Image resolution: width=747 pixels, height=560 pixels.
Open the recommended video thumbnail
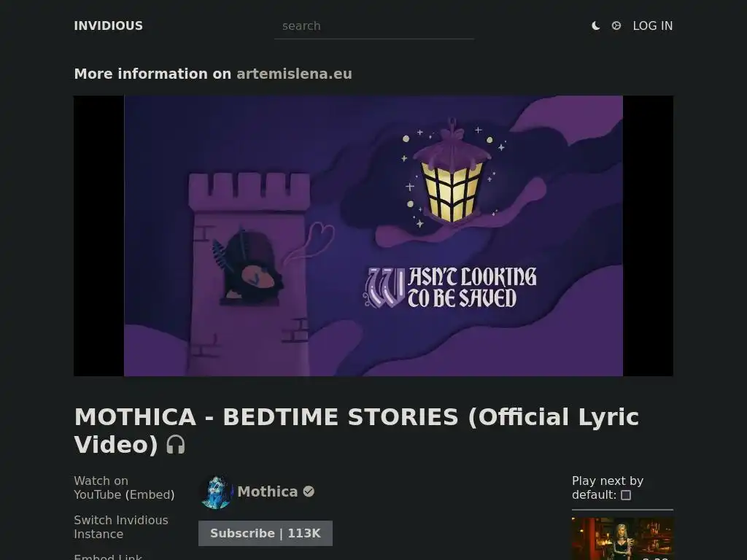(622, 539)
